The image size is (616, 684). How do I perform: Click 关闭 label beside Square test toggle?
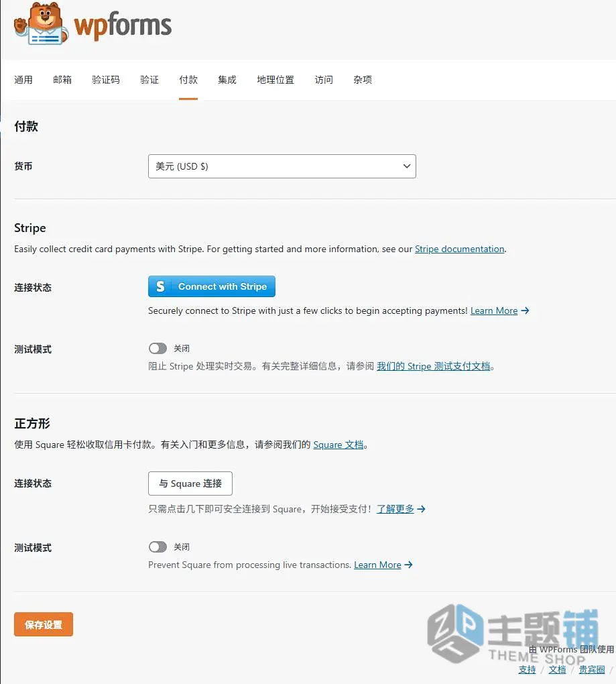tap(182, 547)
